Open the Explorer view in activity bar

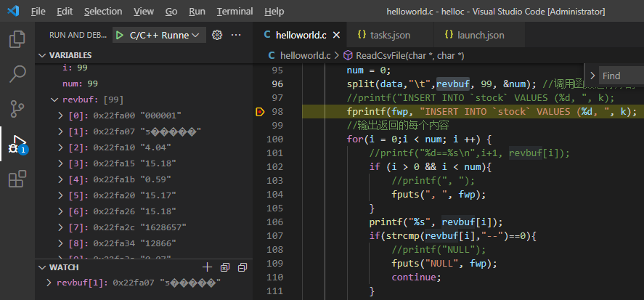pyautogui.click(x=17, y=38)
